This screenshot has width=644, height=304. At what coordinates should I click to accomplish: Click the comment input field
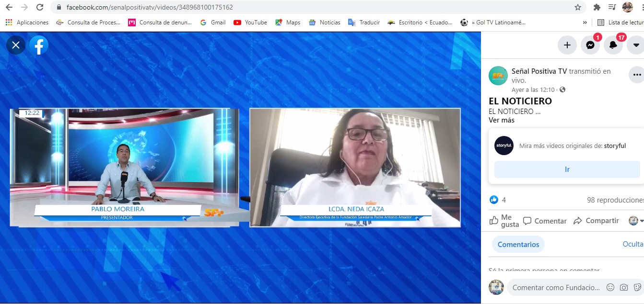[x=556, y=287]
